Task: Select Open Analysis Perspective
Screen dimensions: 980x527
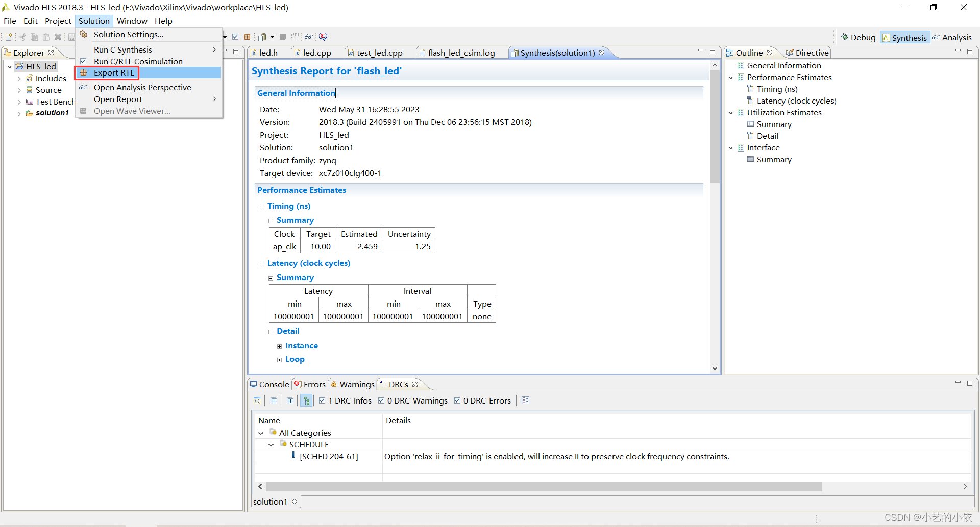Action: pos(149,88)
